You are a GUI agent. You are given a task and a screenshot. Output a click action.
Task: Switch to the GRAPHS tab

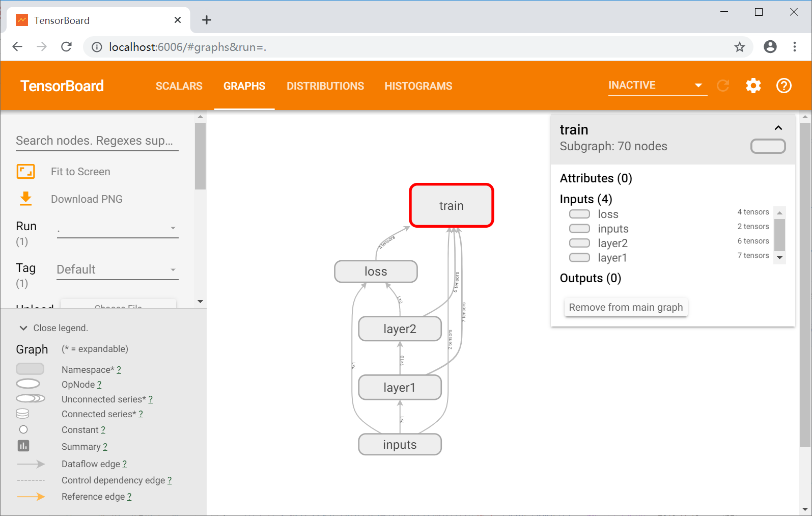point(244,86)
